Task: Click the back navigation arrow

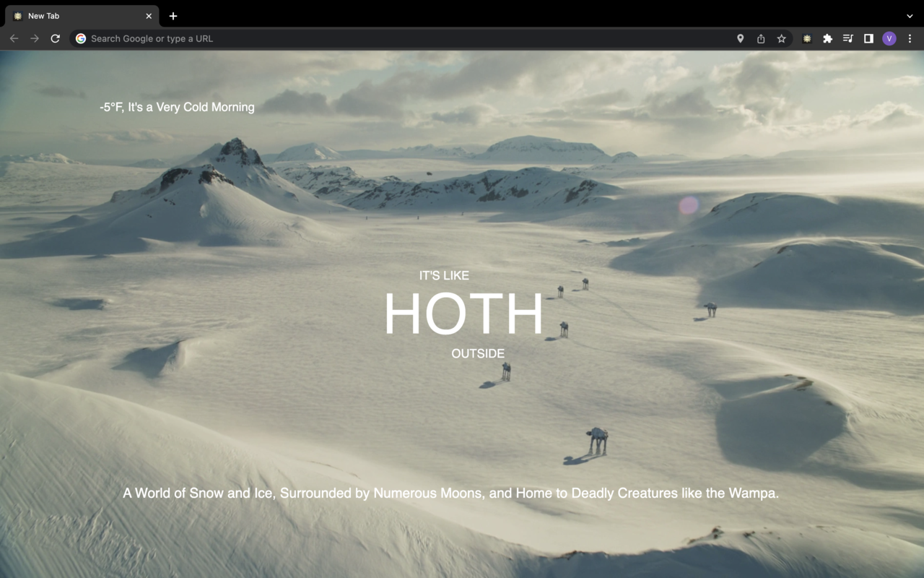Action: point(14,38)
